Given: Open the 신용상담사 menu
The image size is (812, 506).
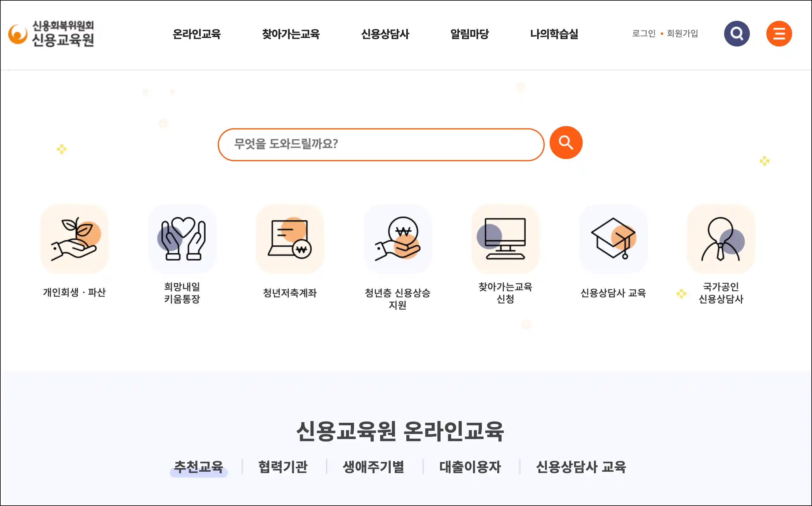Looking at the screenshot, I should click(x=385, y=34).
